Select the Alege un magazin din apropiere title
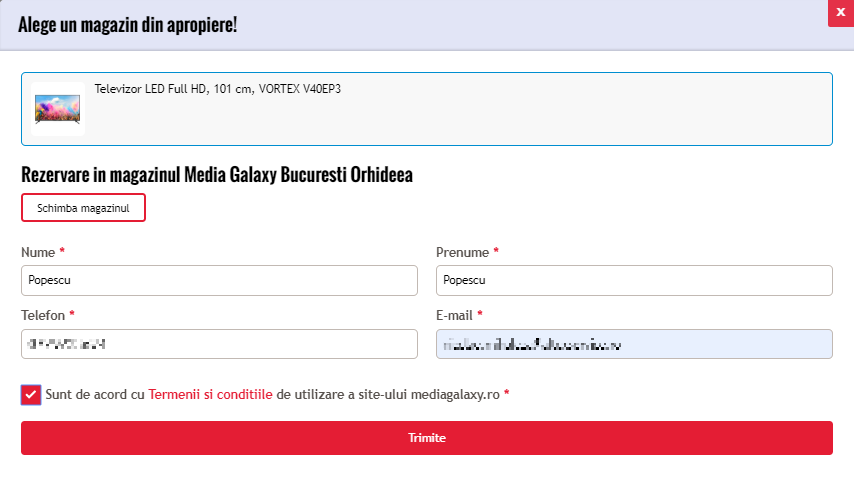Image resolution: width=854 pixels, height=495 pixels. tap(127, 25)
